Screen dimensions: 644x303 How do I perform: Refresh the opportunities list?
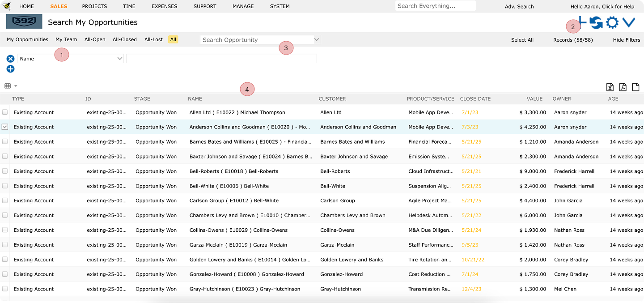point(596,22)
